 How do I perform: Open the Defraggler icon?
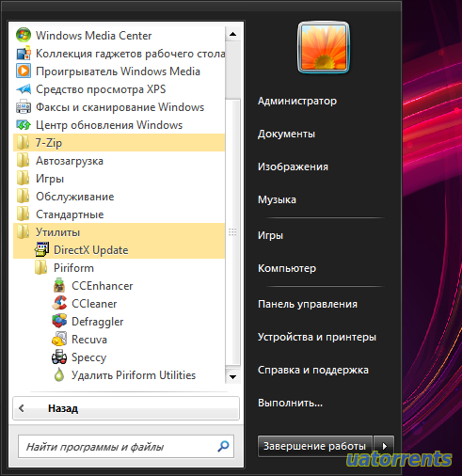tap(59, 321)
